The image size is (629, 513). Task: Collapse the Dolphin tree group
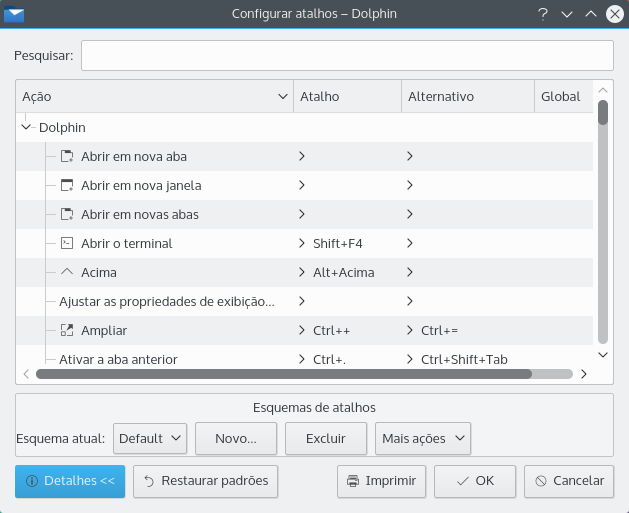point(27,128)
